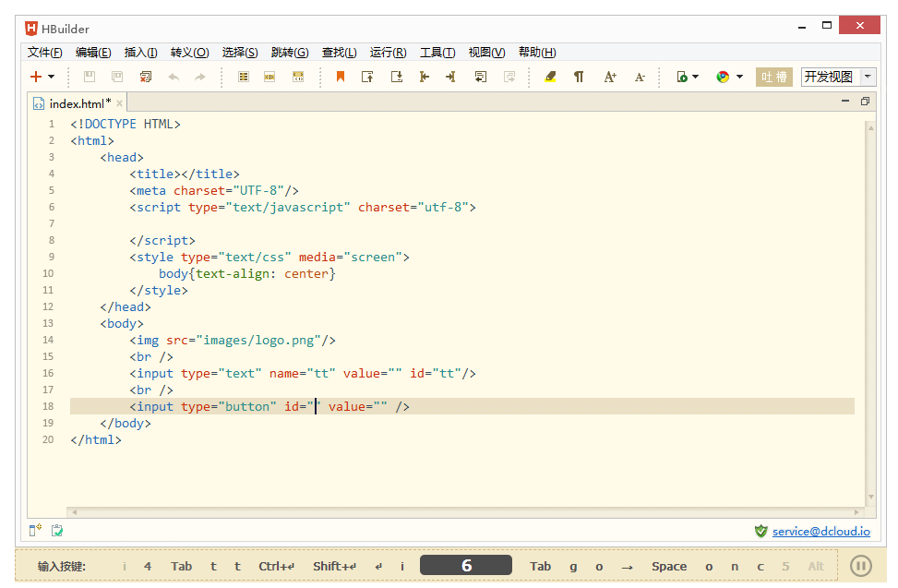This screenshot has height=588, width=898.
Task: Click the pause button in key input bar
Action: coord(861,566)
